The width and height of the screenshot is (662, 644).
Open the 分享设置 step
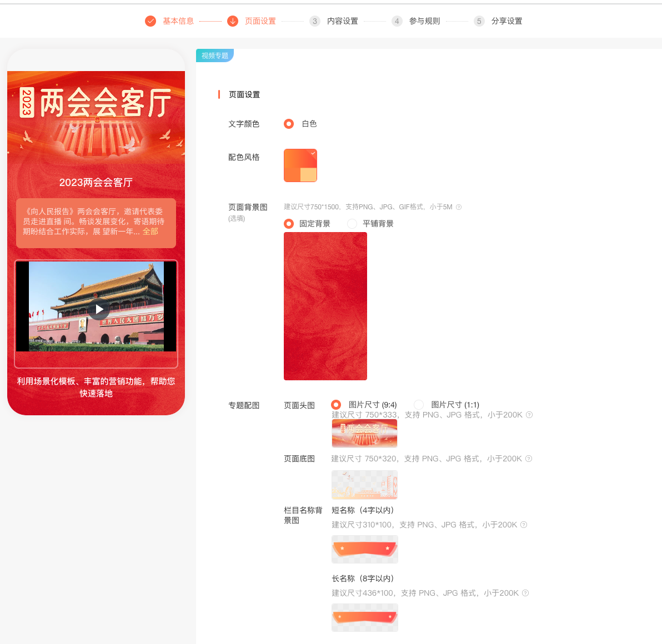pyautogui.click(x=506, y=21)
